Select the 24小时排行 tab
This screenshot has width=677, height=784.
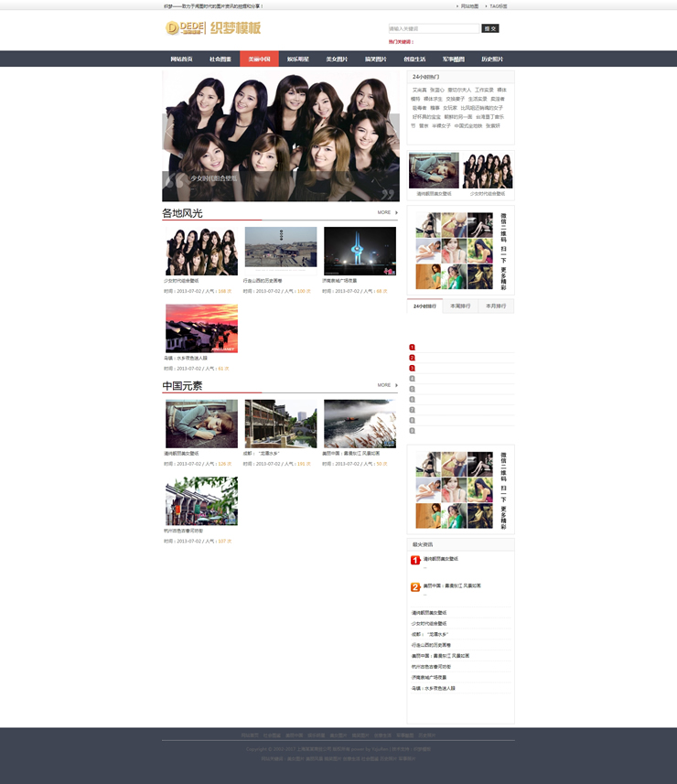tap(424, 306)
